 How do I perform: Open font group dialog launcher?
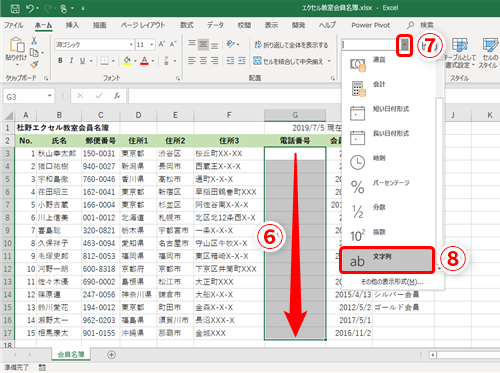point(178,78)
